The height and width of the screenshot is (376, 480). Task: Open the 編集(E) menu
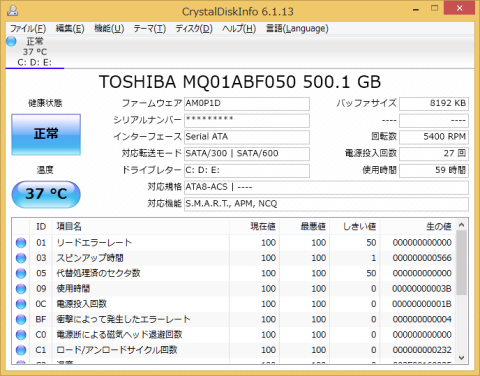point(70,29)
